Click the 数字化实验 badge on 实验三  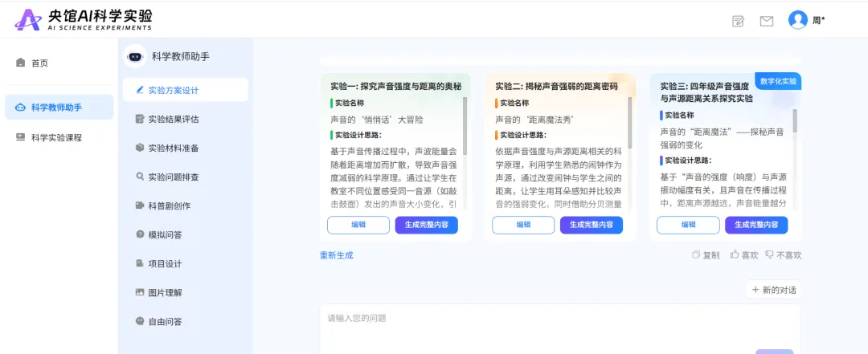(x=778, y=81)
